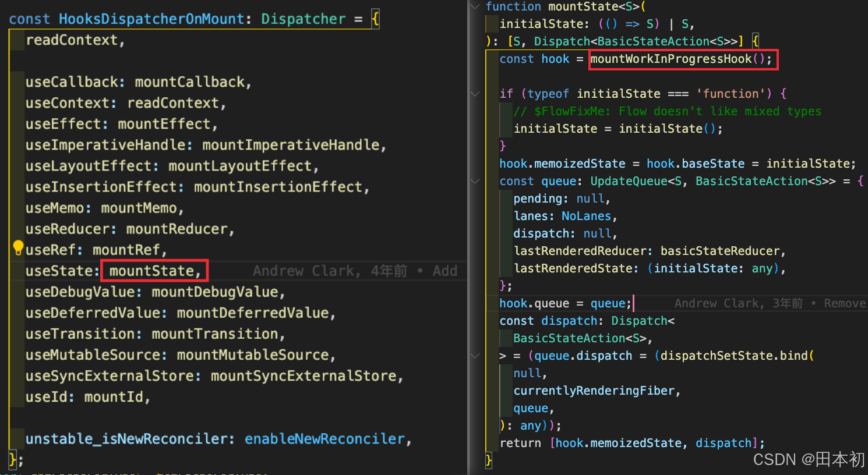Click the ): any)); closing line

point(531,426)
